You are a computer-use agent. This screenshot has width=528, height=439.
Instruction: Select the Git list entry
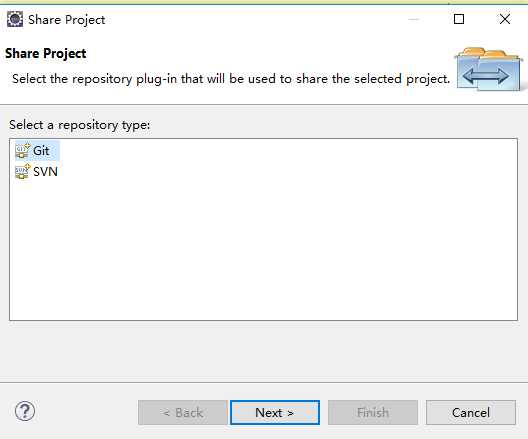click(37, 151)
